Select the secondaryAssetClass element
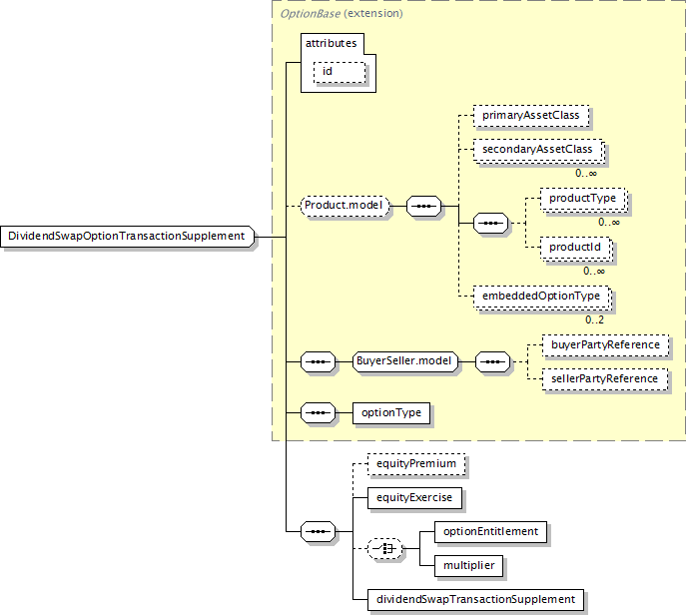This screenshot has width=686, height=616. tap(537, 150)
